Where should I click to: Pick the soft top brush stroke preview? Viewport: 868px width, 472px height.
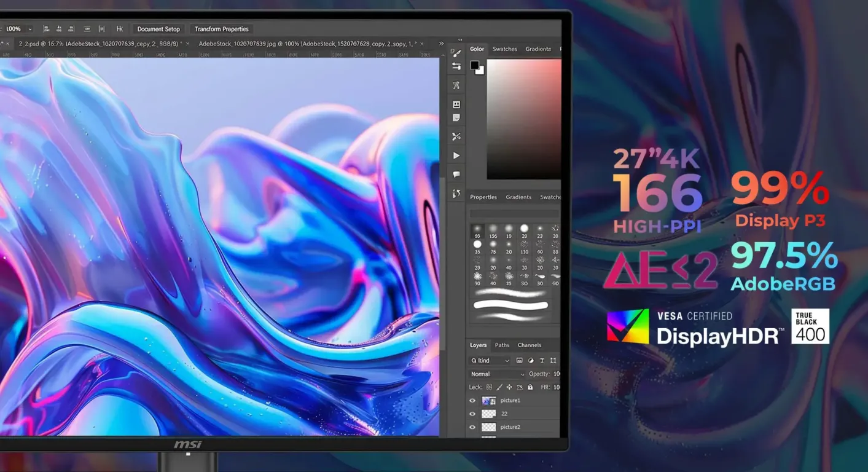510,293
